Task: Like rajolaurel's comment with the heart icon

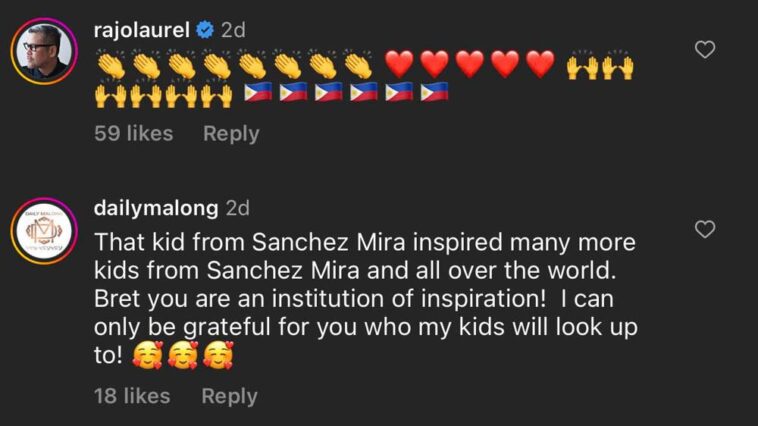Action: (x=705, y=49)
